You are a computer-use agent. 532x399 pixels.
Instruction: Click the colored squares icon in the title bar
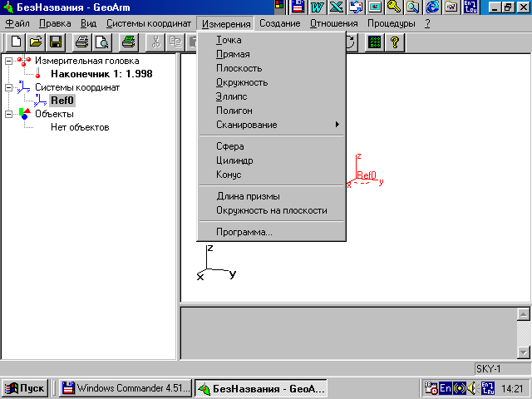279,5
